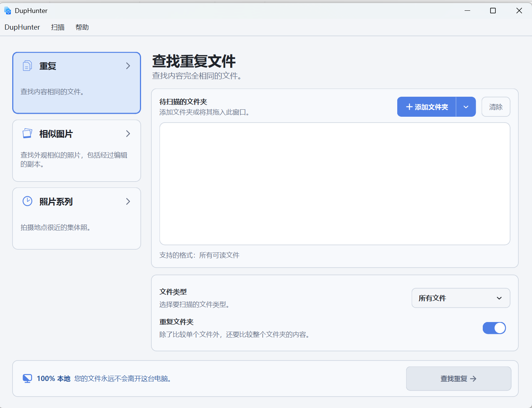The image size is (532, 408).
Task: Expand the 相似图片 card chevron
Action: click(128, 133)
